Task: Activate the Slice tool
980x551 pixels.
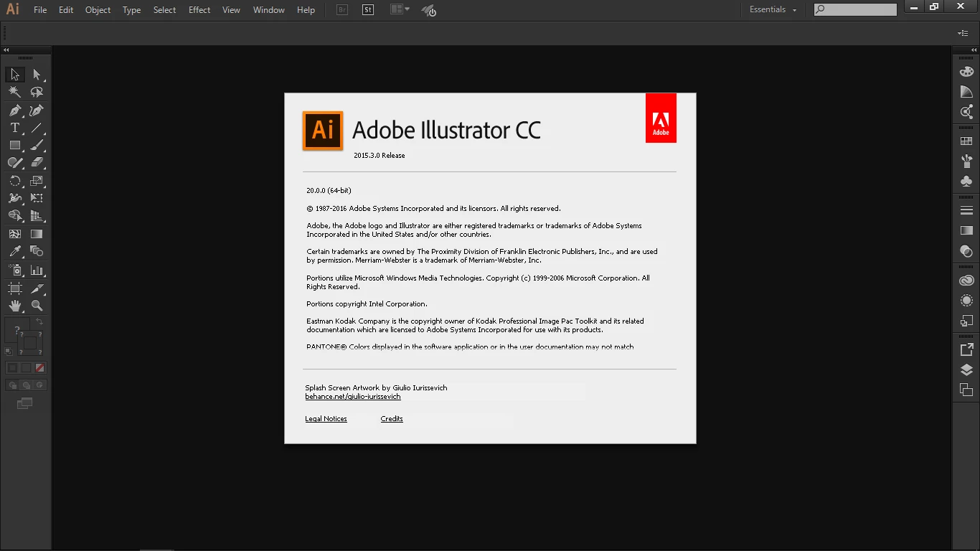Action: pyautogui.click(x=37, y=288)
